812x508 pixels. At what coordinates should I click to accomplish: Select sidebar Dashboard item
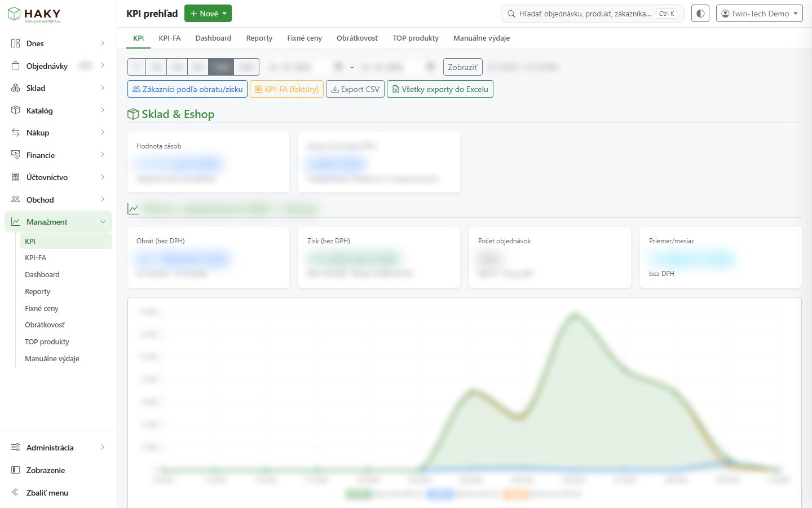[66, 275]
